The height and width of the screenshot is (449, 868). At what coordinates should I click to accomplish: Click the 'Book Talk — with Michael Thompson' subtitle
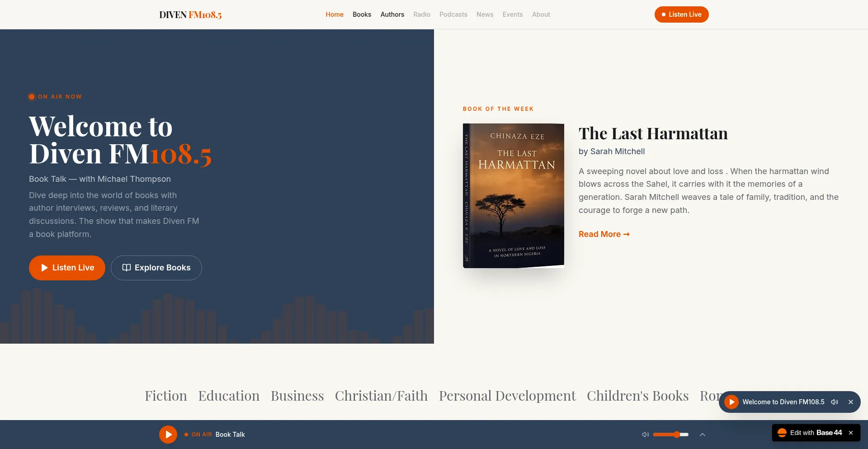point(100,179)
